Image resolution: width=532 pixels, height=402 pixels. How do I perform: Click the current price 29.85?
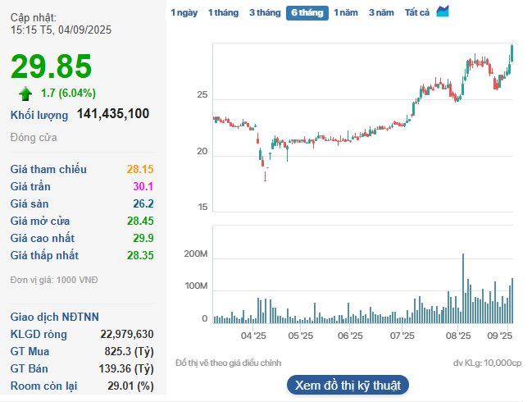[x=51, y=66]
